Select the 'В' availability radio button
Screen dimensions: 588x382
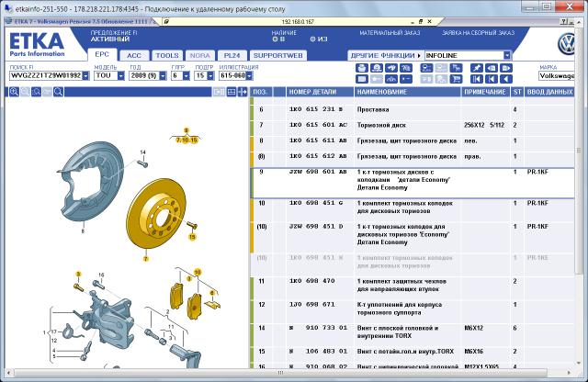(275, 39)
